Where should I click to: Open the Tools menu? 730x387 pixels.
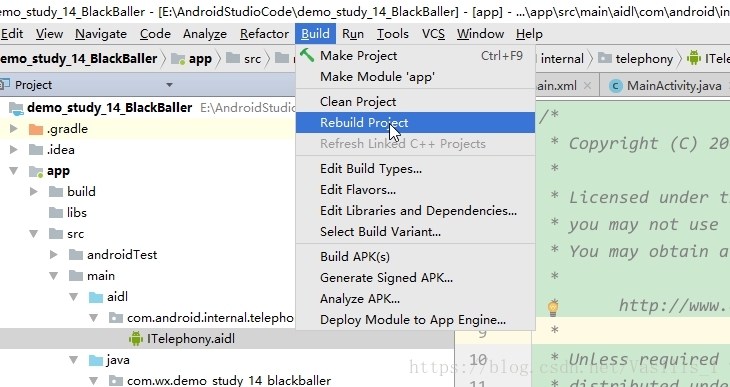coord(392,34)
